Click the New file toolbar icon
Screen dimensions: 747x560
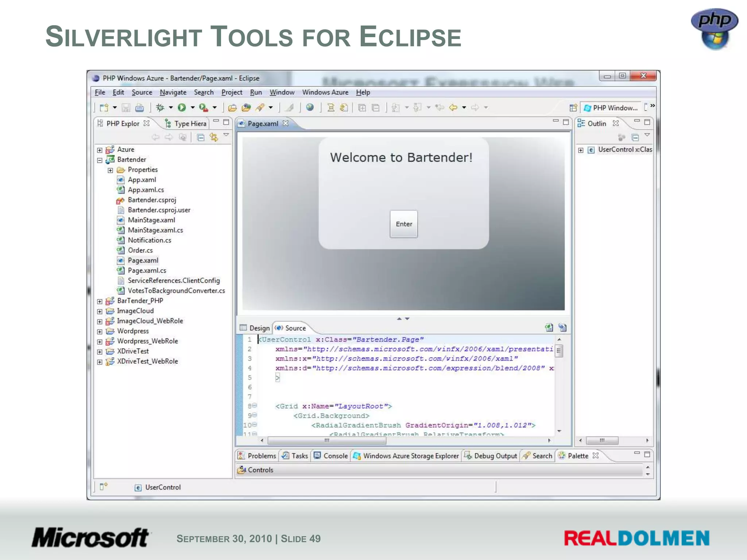coord(104,108)
